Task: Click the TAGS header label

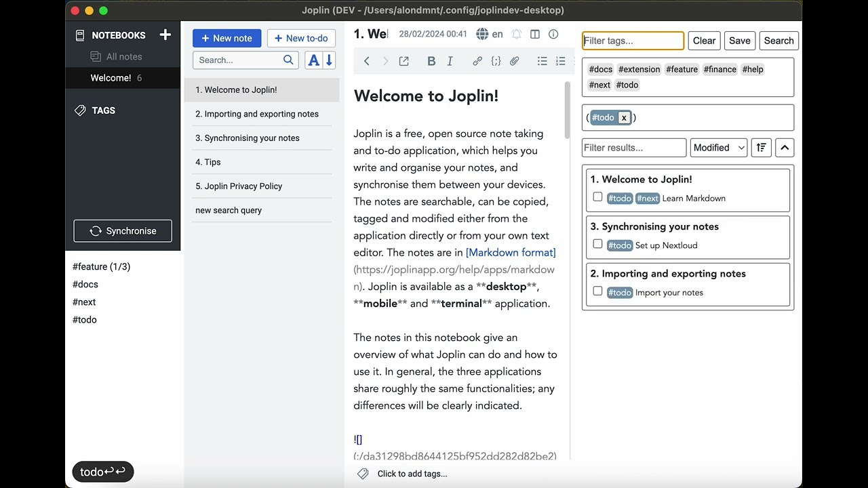Action: pos(104,110)
